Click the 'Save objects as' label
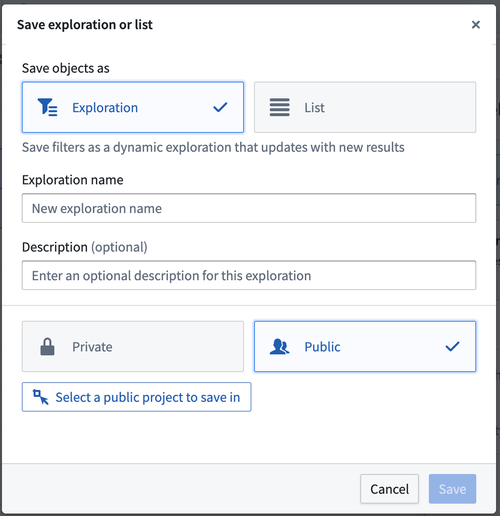500x516 pixels. tap(66, 68)
